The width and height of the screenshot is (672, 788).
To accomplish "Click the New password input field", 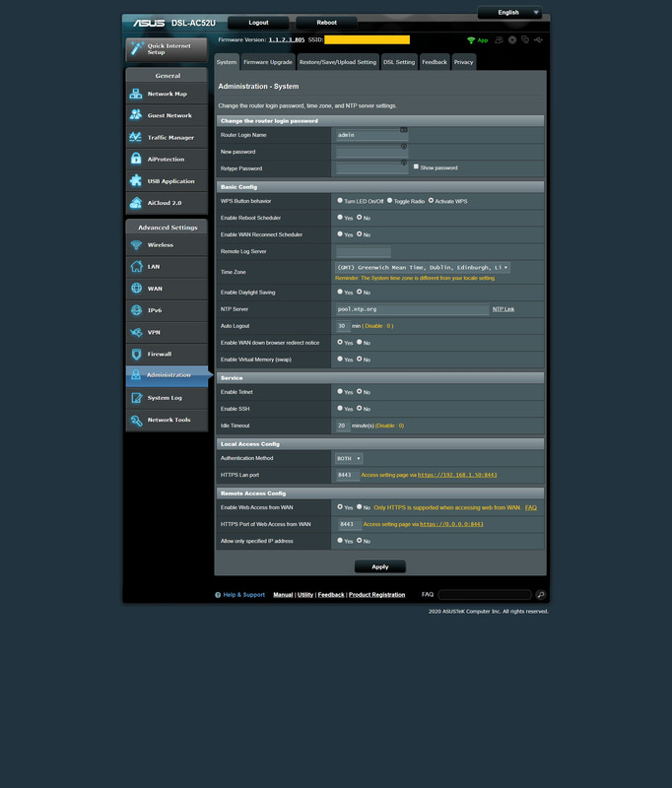I will point(371,152).
